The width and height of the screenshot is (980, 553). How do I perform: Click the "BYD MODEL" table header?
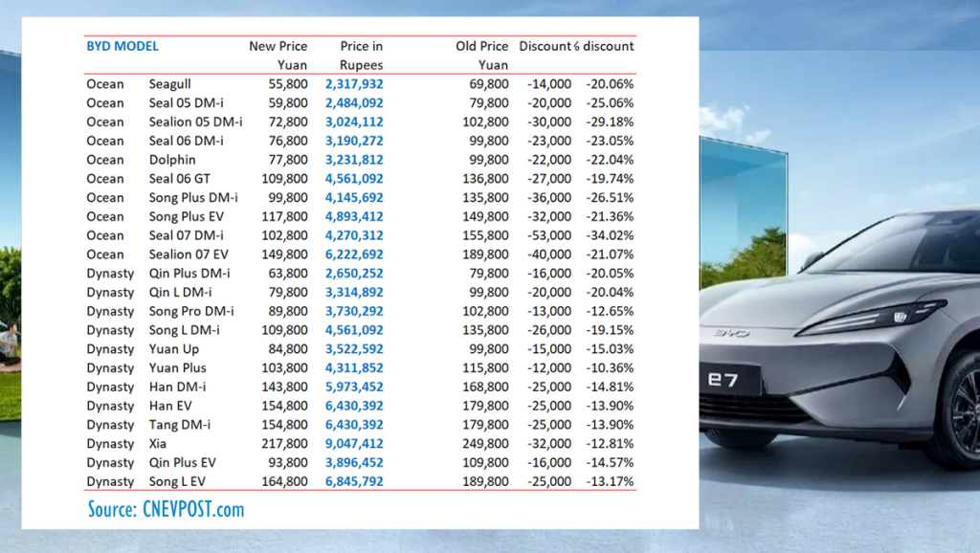(x=122, y=46)
